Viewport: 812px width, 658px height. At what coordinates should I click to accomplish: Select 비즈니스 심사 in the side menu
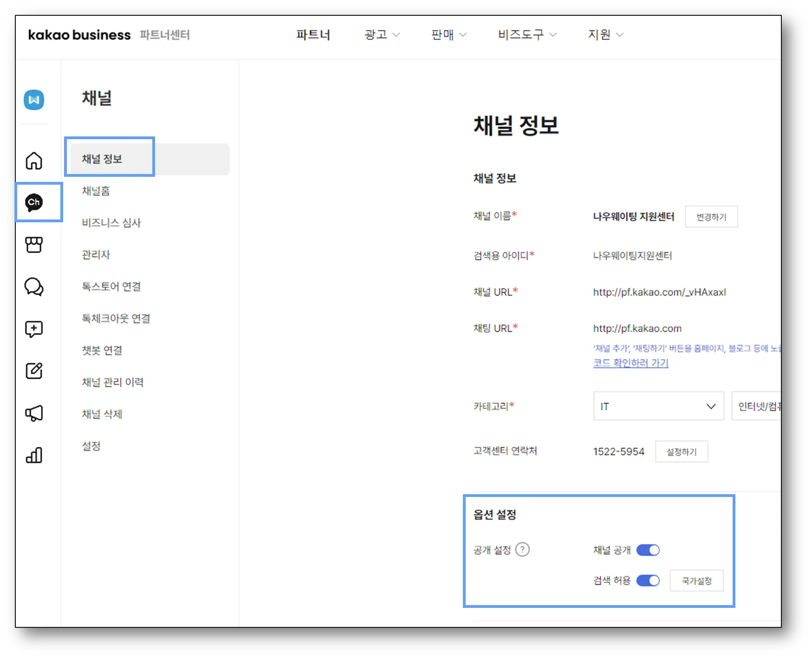pos(111,223)
